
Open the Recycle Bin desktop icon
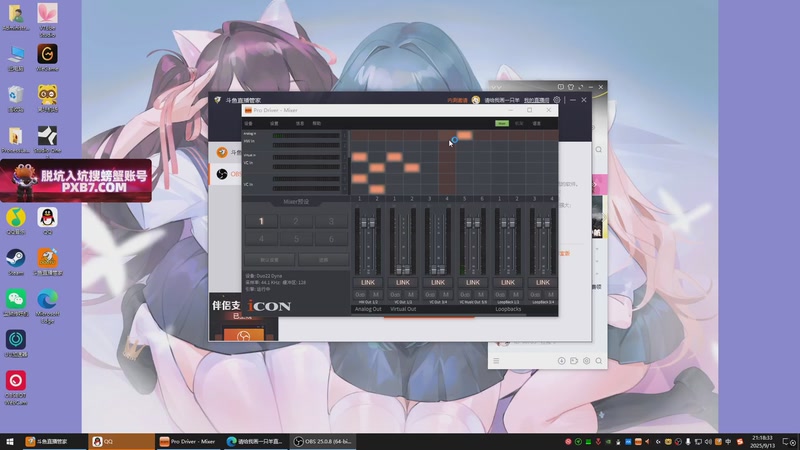pos(16,98)
